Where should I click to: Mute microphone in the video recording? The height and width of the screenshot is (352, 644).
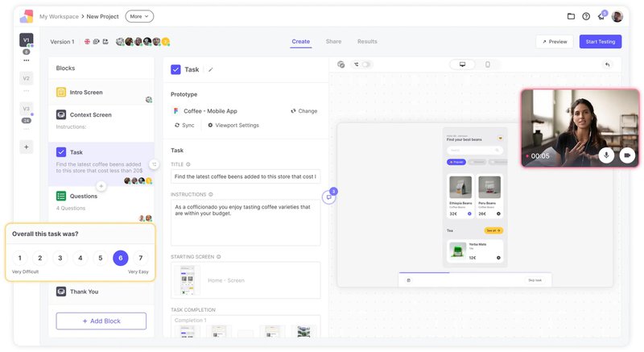pos(606,155)
